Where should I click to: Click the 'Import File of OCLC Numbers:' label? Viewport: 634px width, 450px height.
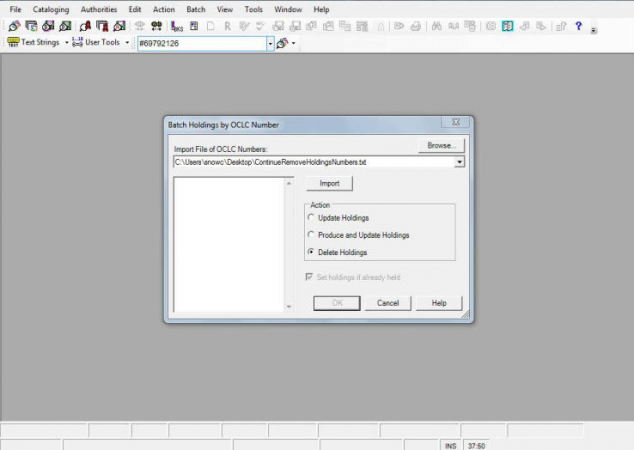(x=221, y=149)
